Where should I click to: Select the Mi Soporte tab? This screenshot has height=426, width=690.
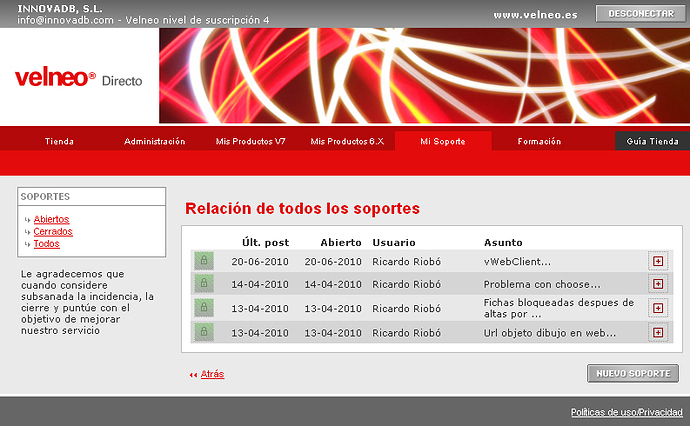point(443,141)
